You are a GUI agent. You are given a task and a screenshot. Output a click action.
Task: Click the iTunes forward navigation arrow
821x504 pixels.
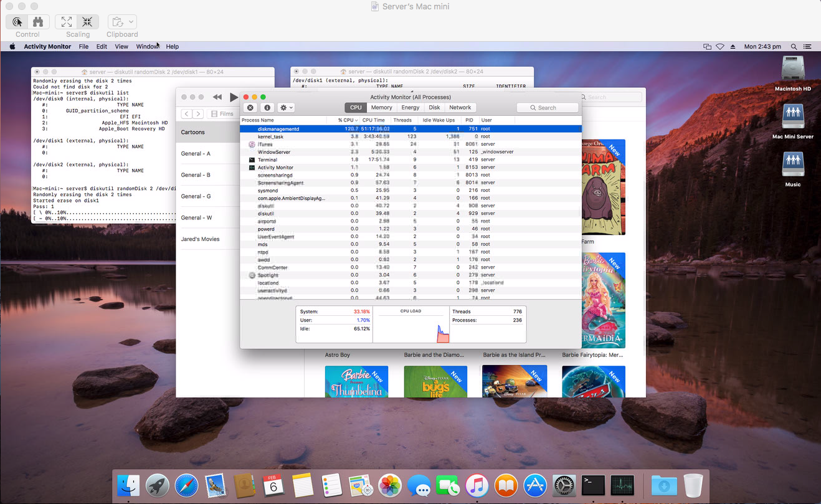[198, 114]
